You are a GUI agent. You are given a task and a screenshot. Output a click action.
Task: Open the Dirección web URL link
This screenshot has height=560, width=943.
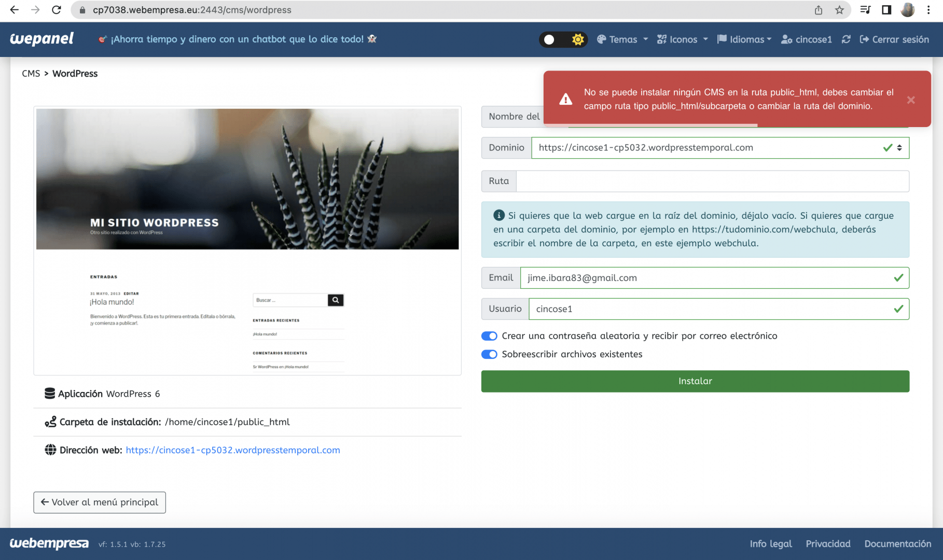[233, 450]
